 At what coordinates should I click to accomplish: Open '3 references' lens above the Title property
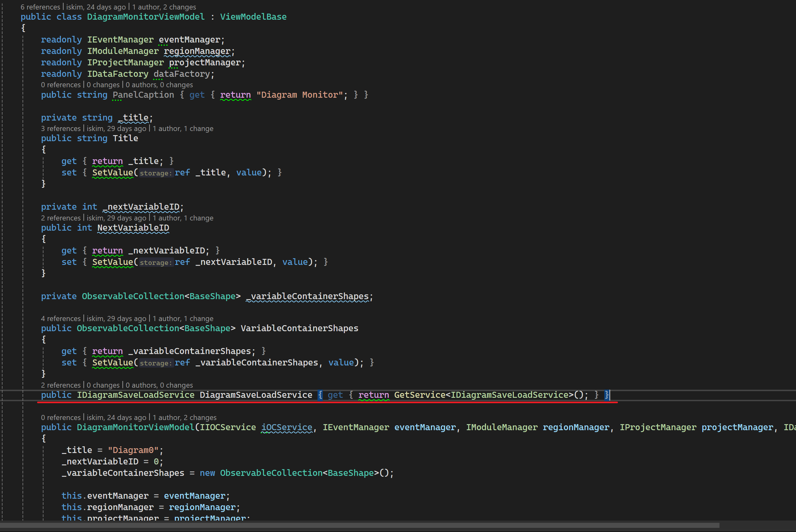(x=61, y=128)
